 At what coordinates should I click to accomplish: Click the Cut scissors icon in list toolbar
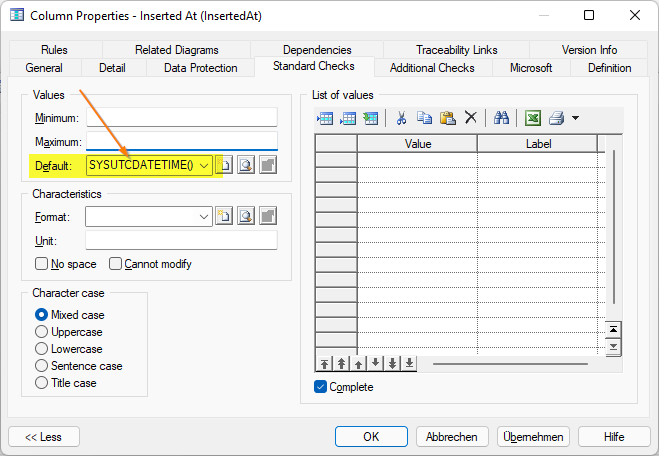click(x=401, y=118)
